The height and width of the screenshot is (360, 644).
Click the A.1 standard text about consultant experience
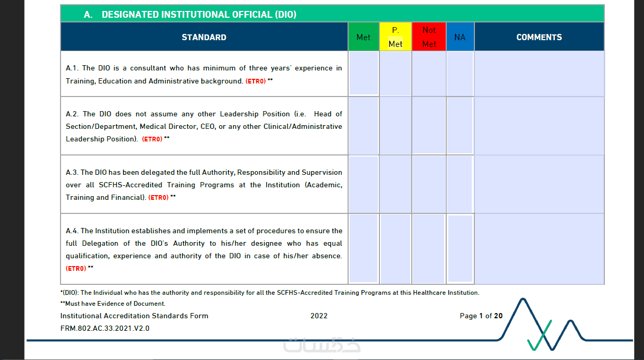204,75
